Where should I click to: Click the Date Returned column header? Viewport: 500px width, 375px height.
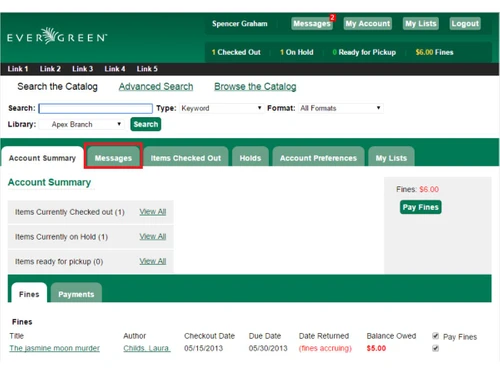(x=324, y=336)
